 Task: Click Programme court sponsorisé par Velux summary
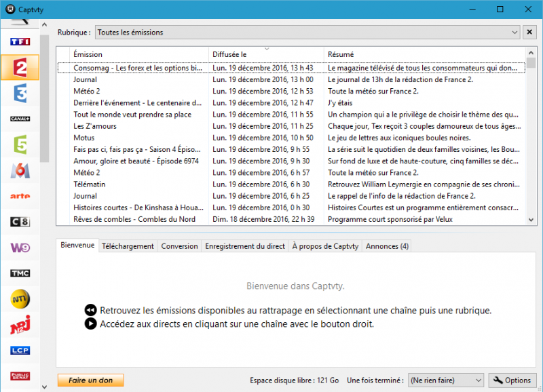pos(390,219)
